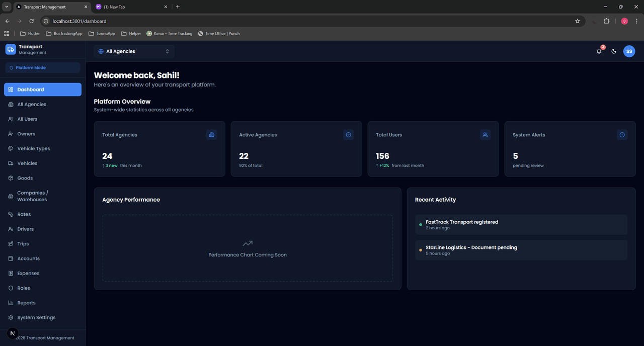The image size is (644, 346).
Task: Toggle dark mode moon icon
Action: click(614, 51)
